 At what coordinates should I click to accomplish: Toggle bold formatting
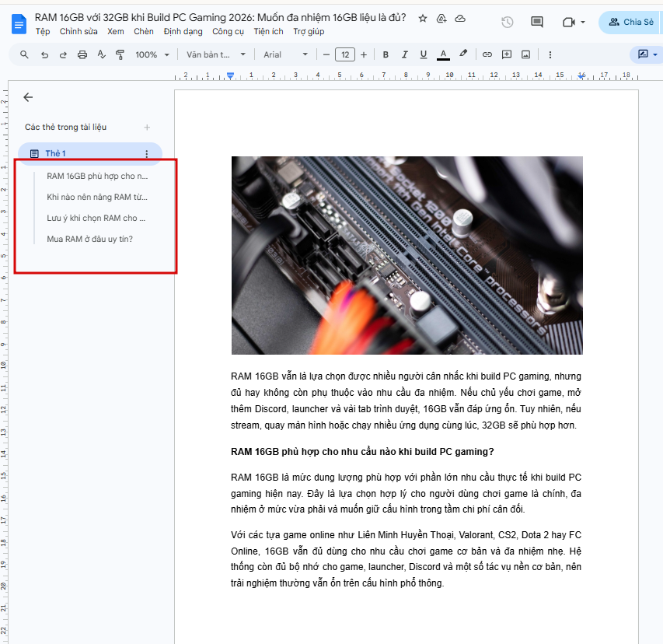click(x=386, y=54)
